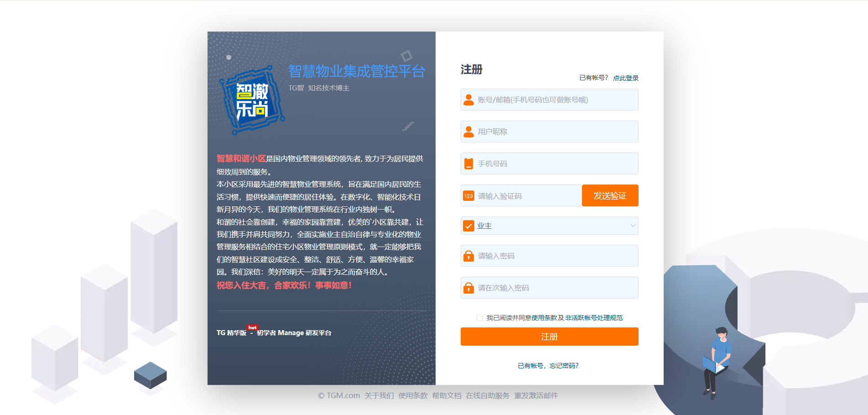
Task: Open the 在线自助服务 footer link
Action: tap(488, 395)
